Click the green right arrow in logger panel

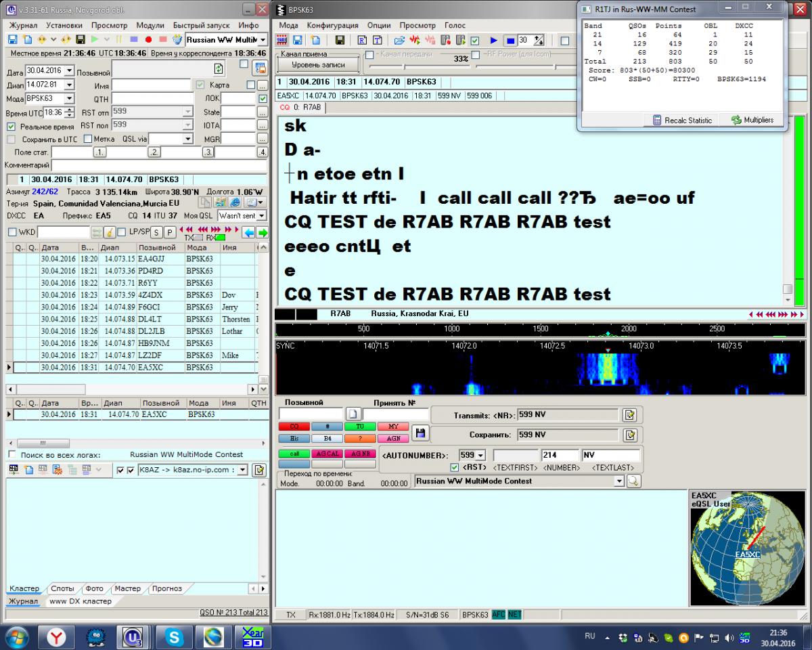point(263,232)
